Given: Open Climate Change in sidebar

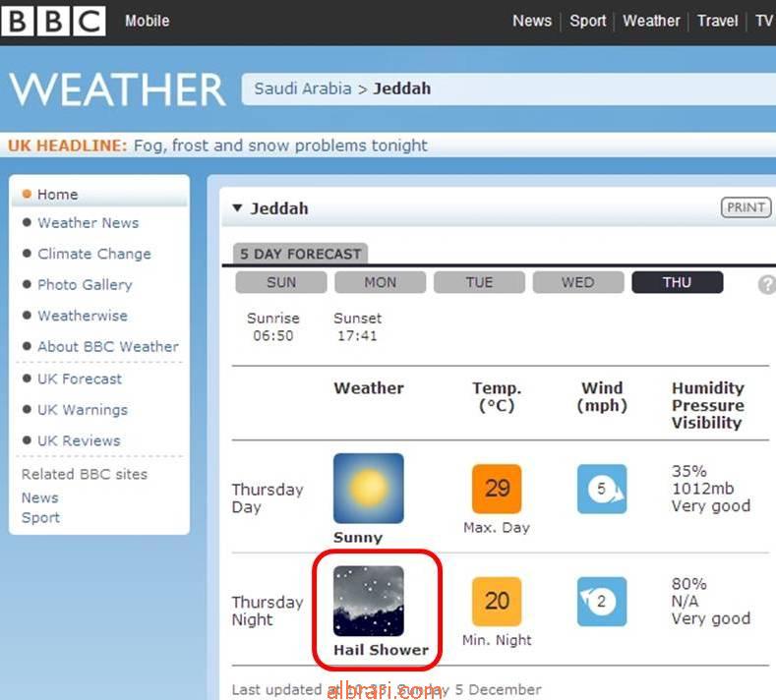Looking at the screenshot, I should click(x=94, y=254).
